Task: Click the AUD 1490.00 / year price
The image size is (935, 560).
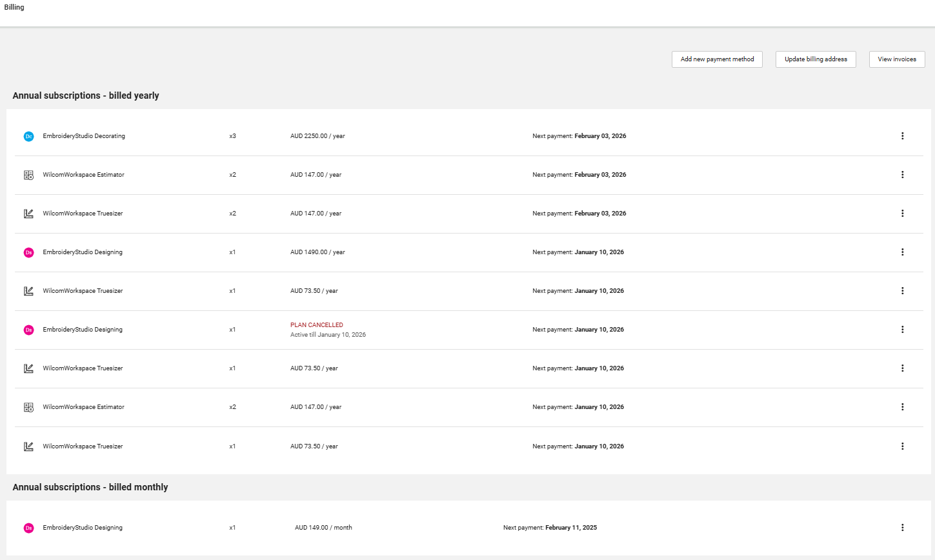Action: coord(317,252)
